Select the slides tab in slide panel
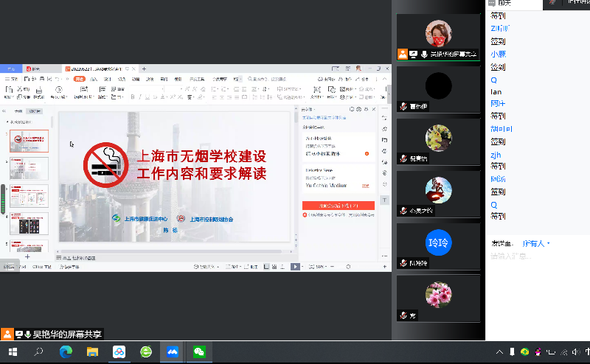The height and width of the screenshot is (364, 590). pos(35,111)
